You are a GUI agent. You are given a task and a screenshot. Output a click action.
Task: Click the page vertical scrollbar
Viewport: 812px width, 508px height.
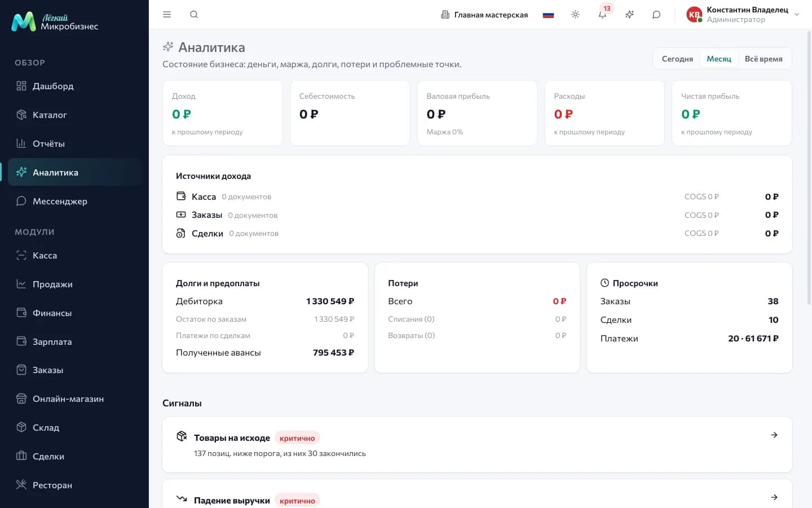(809, 169)
